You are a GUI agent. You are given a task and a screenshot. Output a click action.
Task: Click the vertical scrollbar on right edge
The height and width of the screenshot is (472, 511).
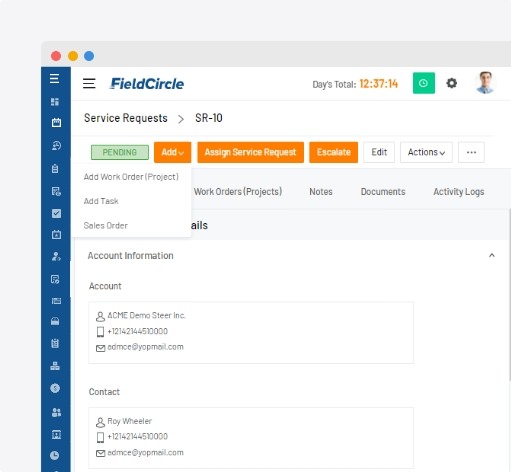pos(510,294)
